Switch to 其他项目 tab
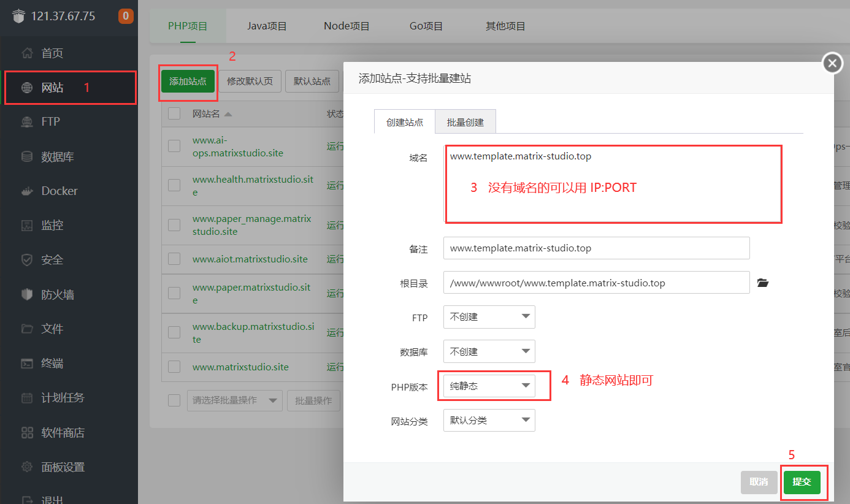The image size is (850, 504). coord(505,26)
